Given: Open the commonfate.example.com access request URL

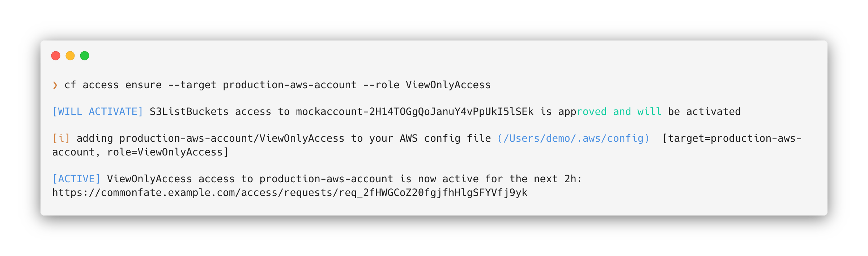Looking at the screenshot, I should click(x=290, y=193).
